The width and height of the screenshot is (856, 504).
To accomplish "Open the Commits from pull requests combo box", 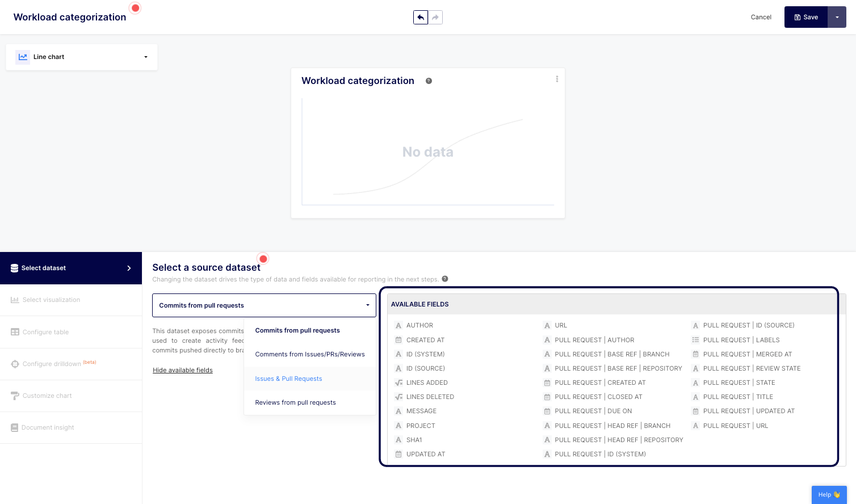I will click(264, 305).
